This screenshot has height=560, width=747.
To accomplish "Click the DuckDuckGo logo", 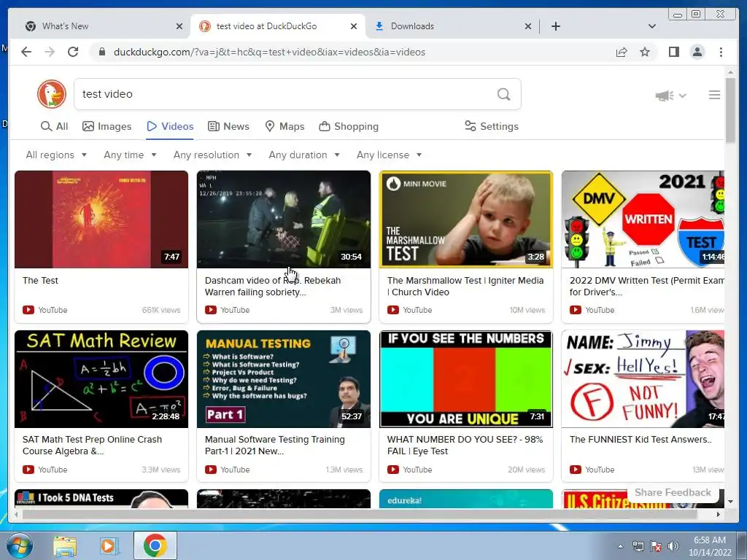I will pos(52,94).
